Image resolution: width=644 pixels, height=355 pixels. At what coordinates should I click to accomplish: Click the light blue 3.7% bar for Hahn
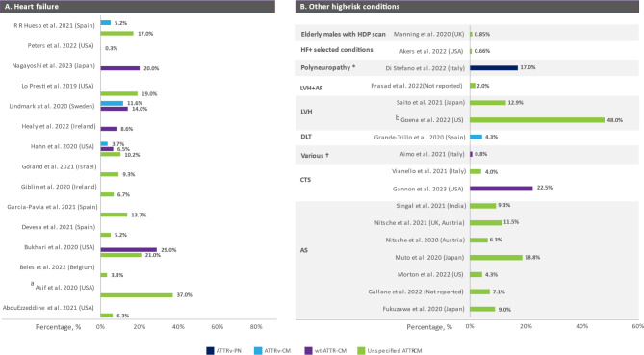pyautogui.click(x=104, y=144)
